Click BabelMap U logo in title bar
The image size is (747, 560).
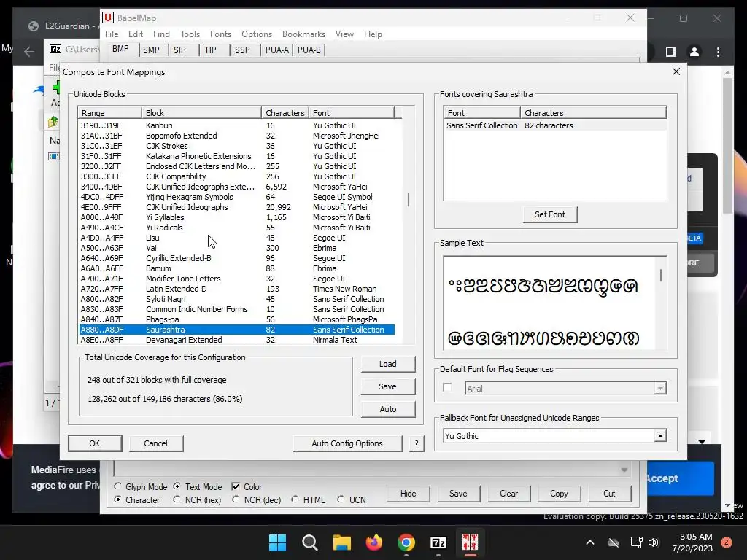[108, 17]
